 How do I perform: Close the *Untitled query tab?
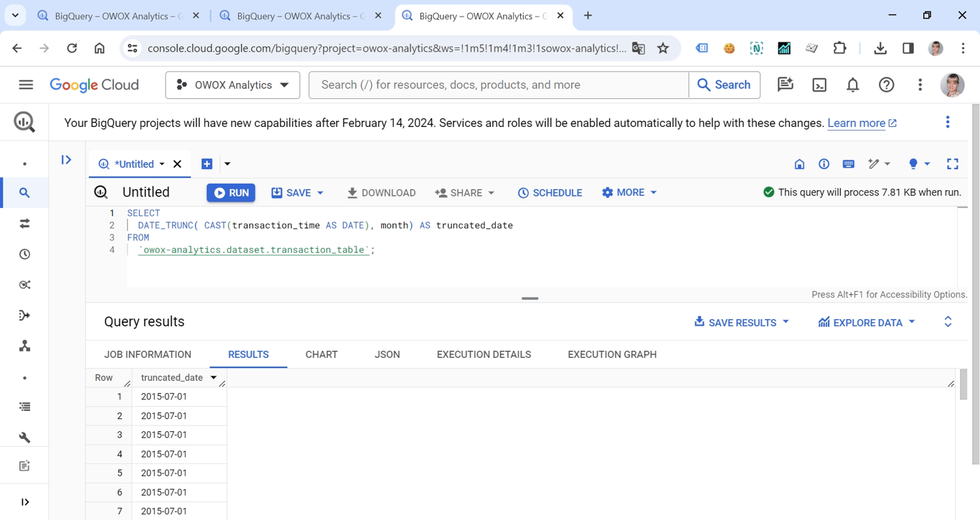pos(178,164)
